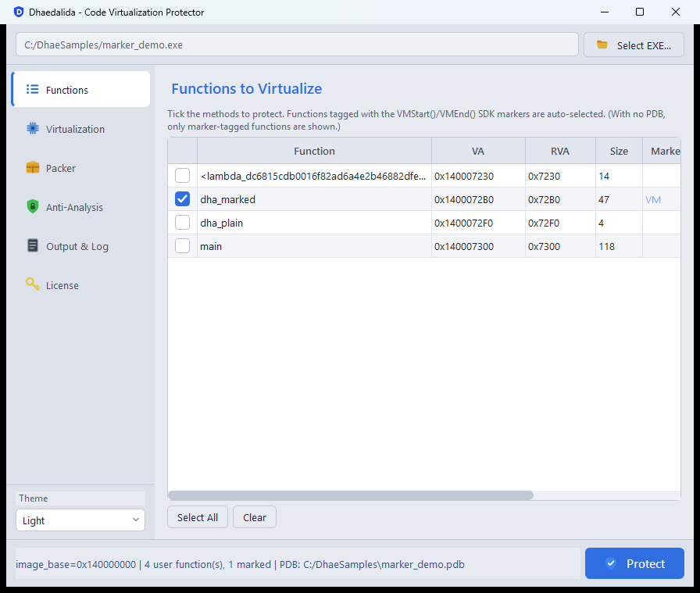The image size is (700, 593).
Task: Click the License key icon
Action: click(33, 284)
